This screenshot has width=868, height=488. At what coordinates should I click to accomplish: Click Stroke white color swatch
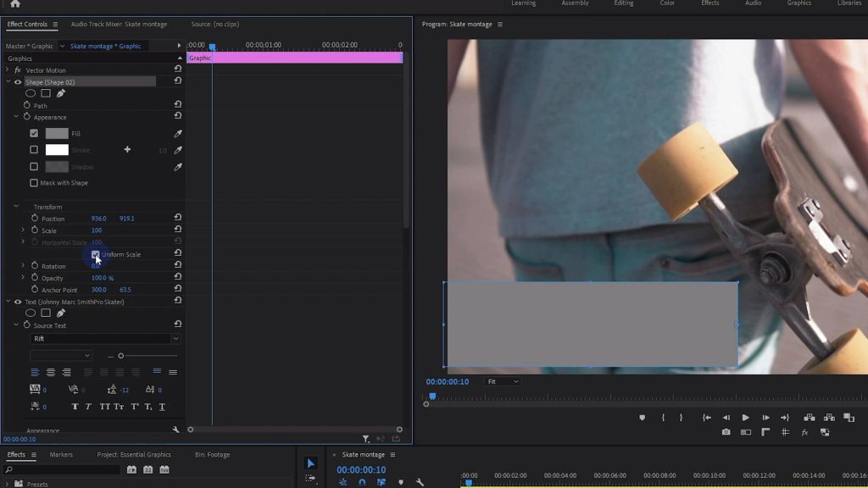57,150
